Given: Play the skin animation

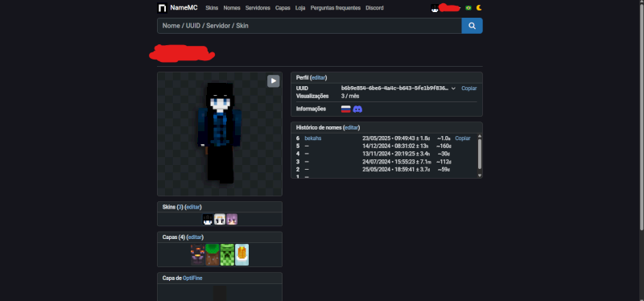Looking at the screenshot, I should click(x=273, y=81).
